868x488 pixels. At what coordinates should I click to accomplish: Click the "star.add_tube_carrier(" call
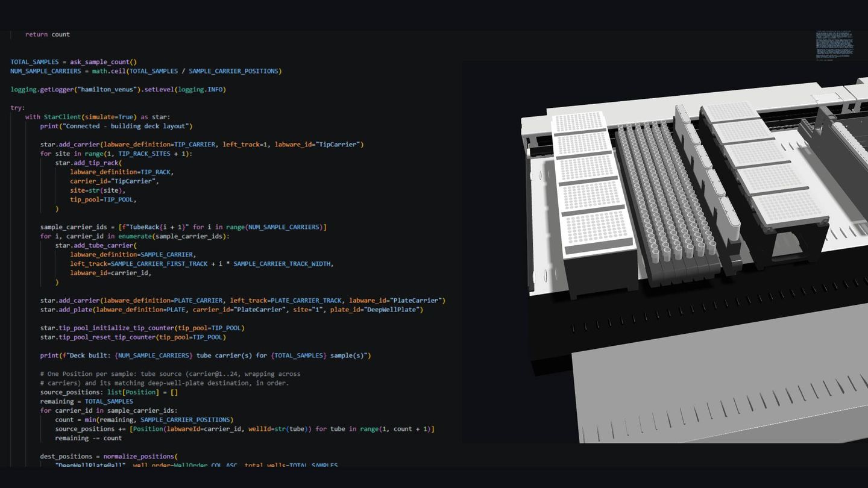[96, 245]
